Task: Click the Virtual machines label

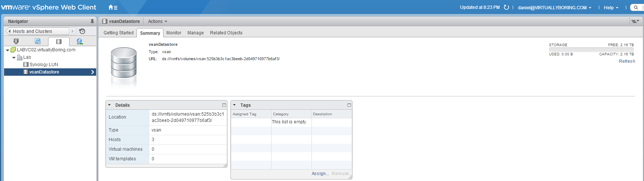Action: click(125, 149)
